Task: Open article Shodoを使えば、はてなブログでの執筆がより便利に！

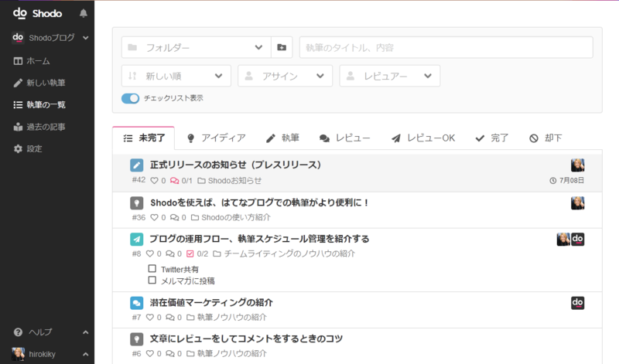Action: click(x=259, y=202)
